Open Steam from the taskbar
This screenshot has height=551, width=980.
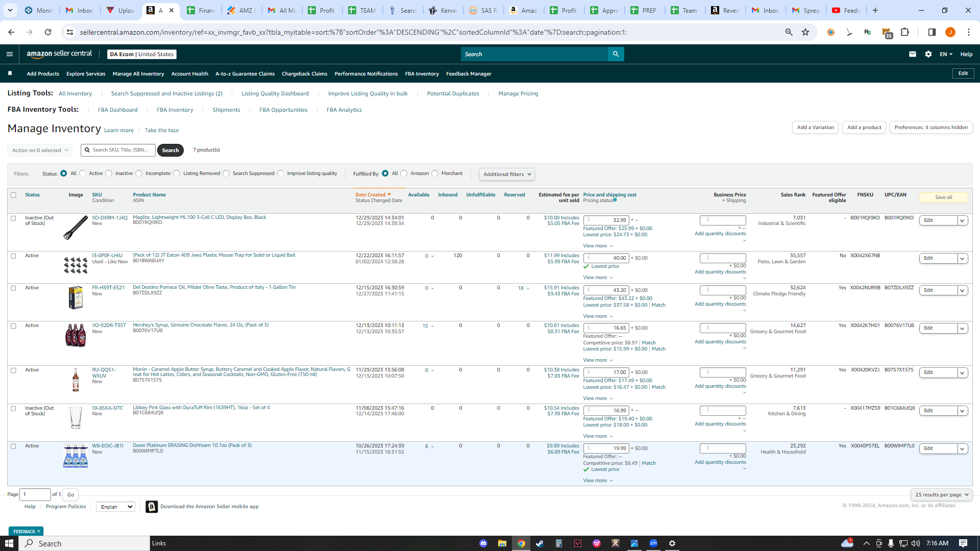tap(540, 543)
